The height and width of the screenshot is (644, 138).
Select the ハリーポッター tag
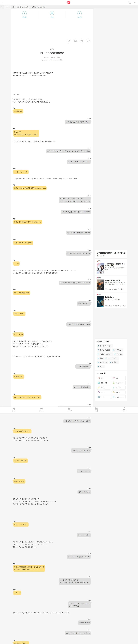[112, 358]
